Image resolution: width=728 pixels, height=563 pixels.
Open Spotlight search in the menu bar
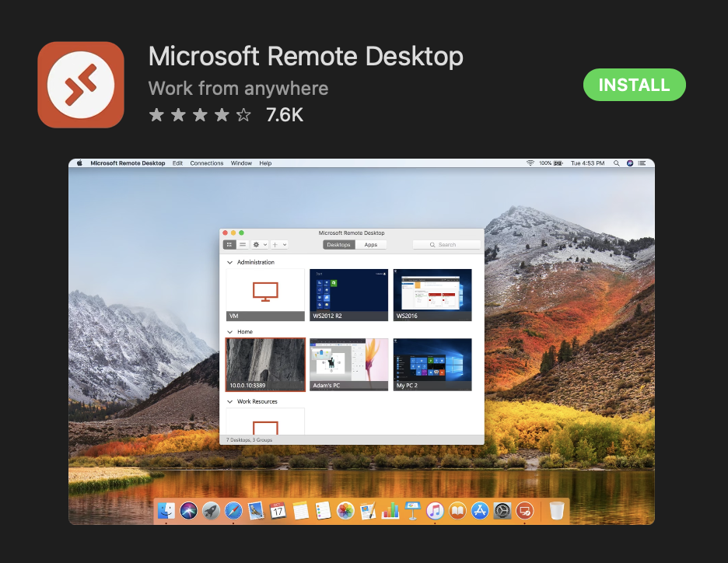coord(616,163)
